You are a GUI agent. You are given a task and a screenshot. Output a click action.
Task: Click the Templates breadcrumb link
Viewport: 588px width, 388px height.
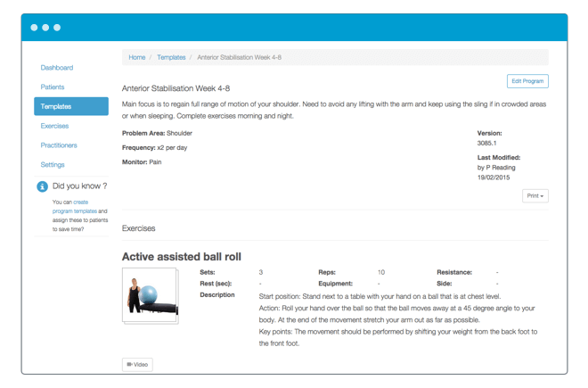coord(171,57)
